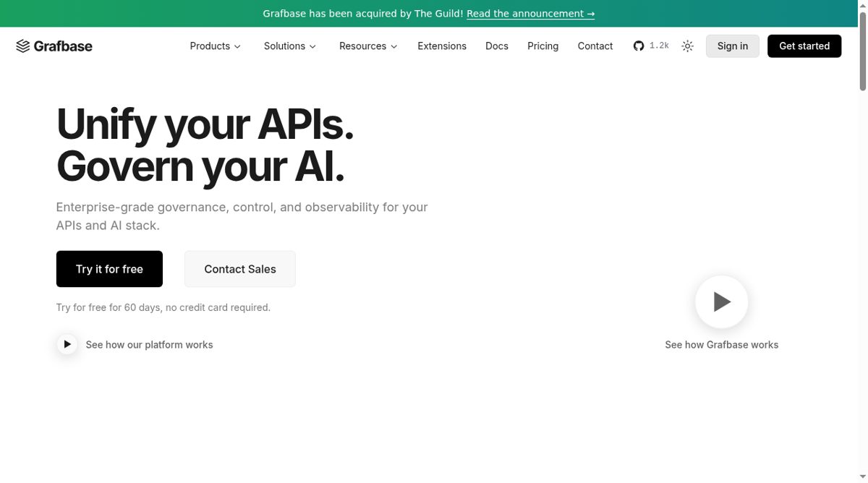868x483 pixels.
Task: Play the large "See how Grafbase works" video
Action: (721, 302)
